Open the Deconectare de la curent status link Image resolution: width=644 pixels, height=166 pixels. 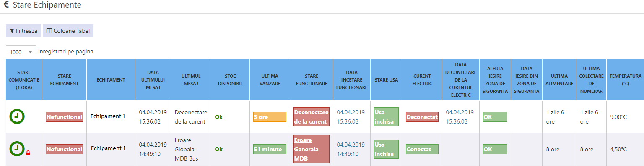click(x=312, y=117)
